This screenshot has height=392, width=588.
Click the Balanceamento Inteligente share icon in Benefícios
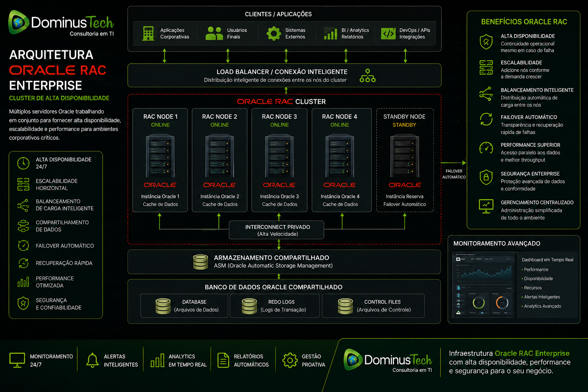pos(486,94)
